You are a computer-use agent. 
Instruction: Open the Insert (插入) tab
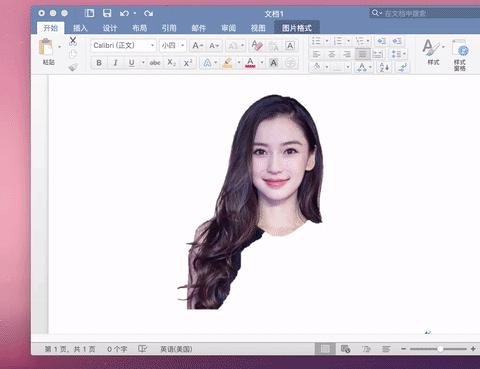tap(80, 28)
